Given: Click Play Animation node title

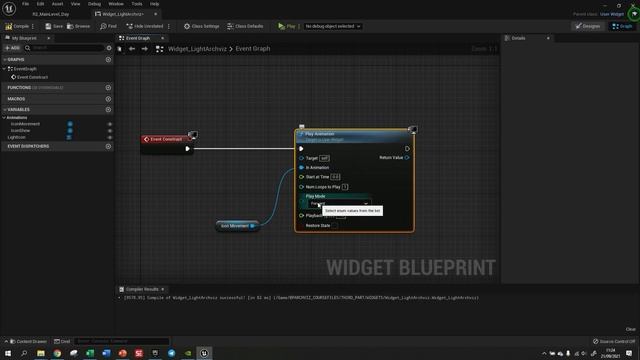Looking at the screenshot, I should click(320, 134).
